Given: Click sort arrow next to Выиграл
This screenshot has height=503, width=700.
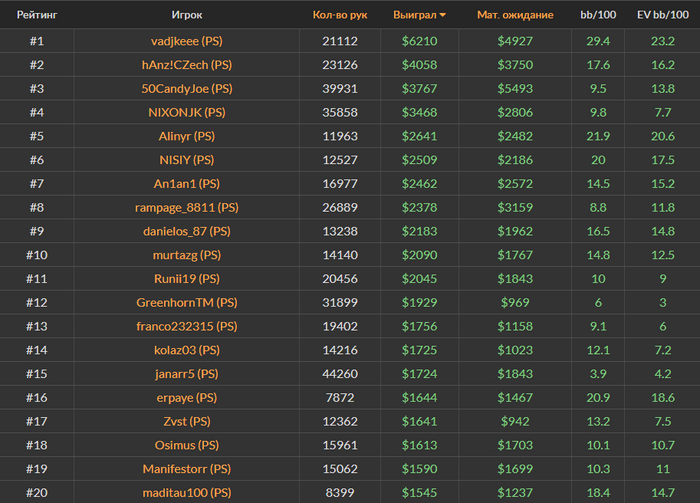Looking at the screenshot, I should coord(443,15).
